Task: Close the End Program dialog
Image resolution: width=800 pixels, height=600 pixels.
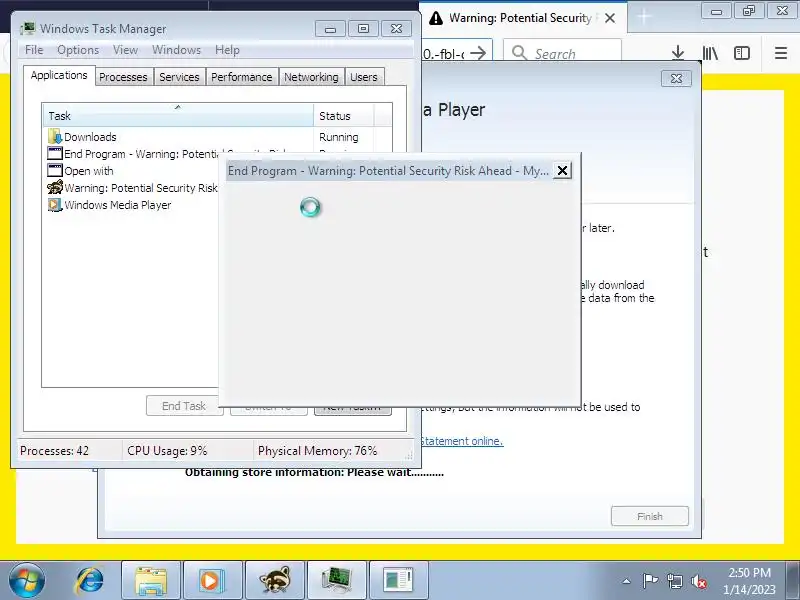Action: [x=562, y=170]
